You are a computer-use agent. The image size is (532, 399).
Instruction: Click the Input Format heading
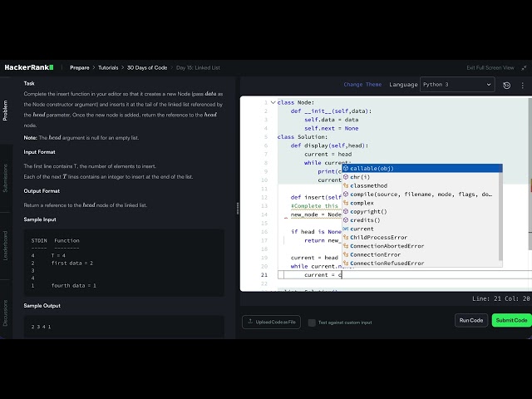(39, 152)
